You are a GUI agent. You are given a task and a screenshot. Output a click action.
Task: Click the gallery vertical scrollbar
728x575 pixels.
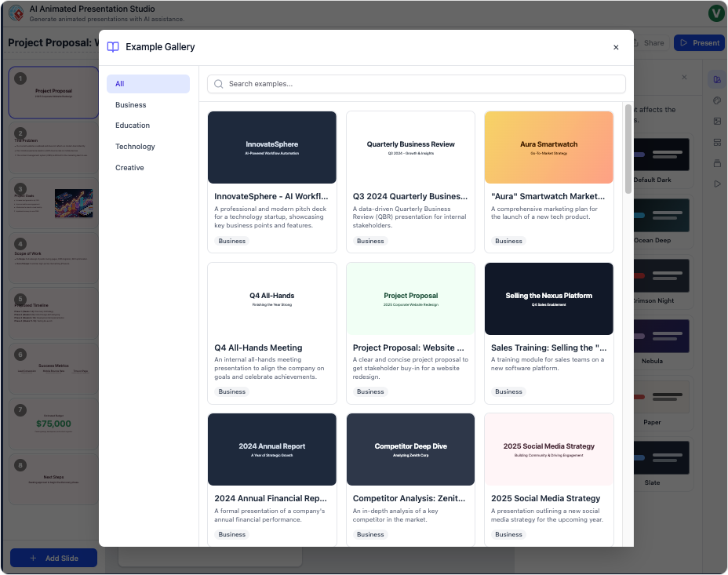[628, 149]
